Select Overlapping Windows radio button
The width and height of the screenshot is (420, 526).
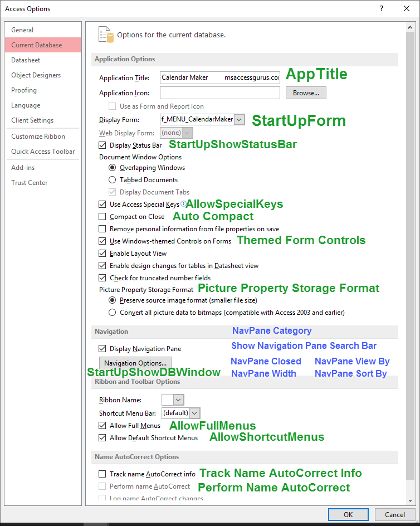pos(113,167)
